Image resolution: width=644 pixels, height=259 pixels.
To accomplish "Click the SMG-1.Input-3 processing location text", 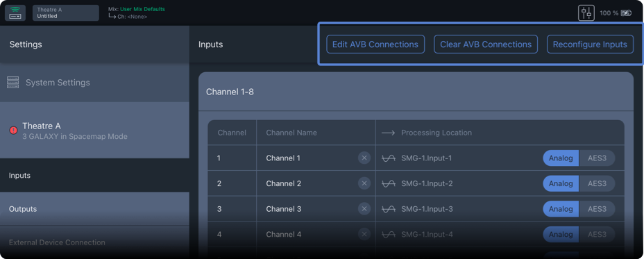I will point(427,209).
